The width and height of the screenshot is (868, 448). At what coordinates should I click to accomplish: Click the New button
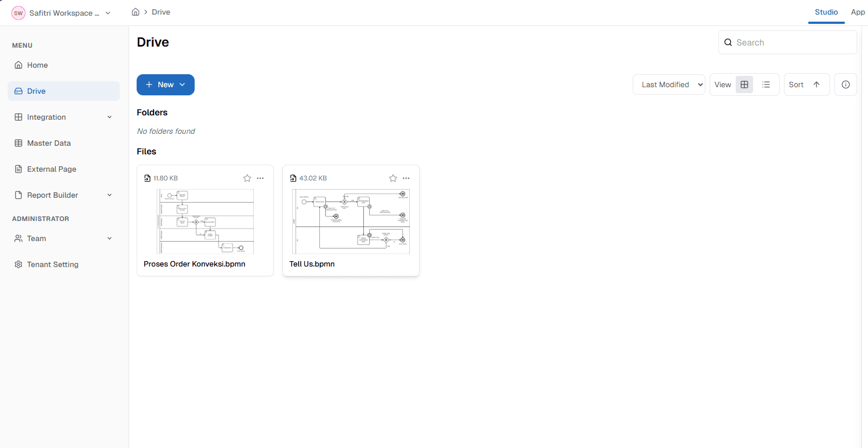165,85
